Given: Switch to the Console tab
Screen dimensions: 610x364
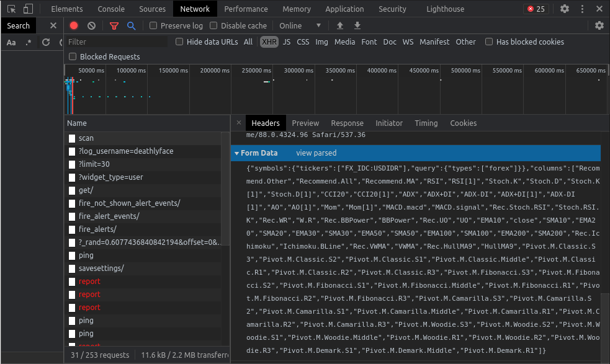Looking at the screenshot, I should pos(111,9).
